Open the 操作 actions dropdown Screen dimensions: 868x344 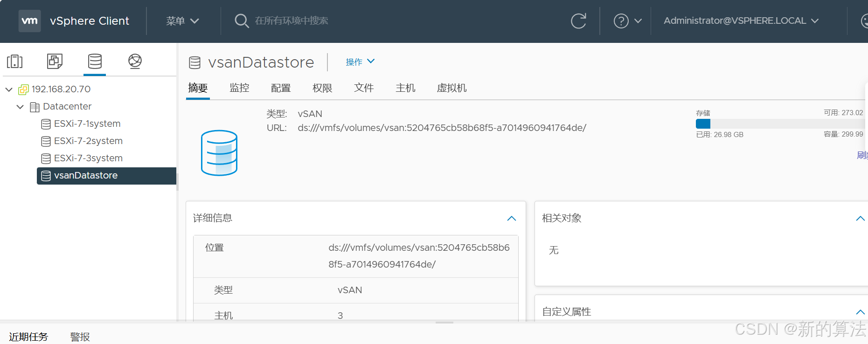[x=360, y=62]
